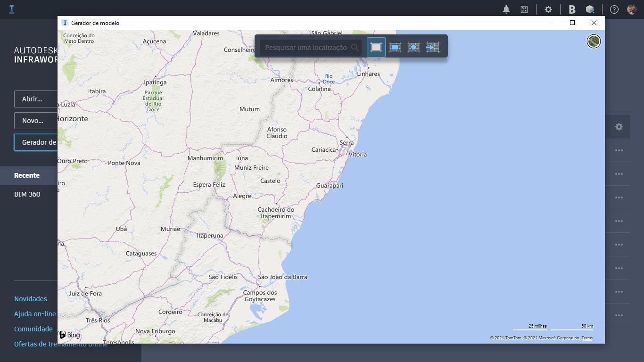Select the polygon area selection tool
644x362 pixels.
coord(414,47)
